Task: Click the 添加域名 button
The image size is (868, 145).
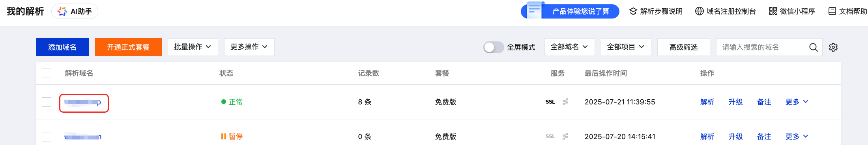Action: tap(62, 47)
